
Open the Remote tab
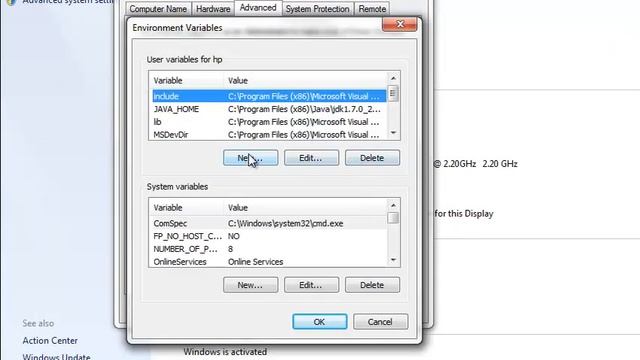click(372, 9)
